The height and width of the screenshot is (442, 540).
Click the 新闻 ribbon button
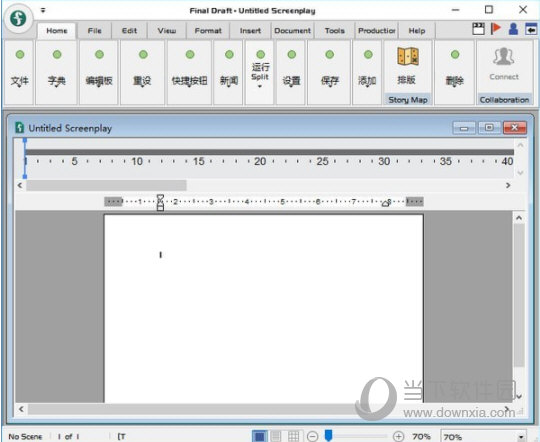tap(229, 72)
